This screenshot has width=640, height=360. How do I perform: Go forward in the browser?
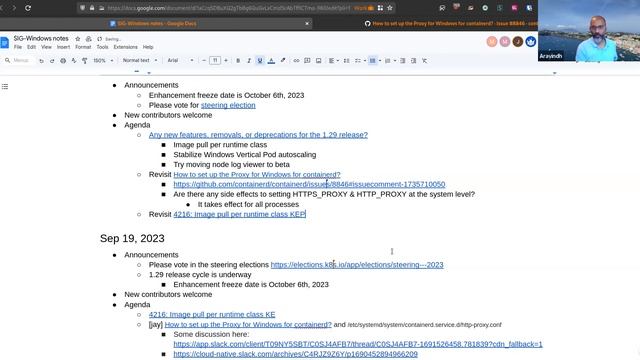tap(14, 8)
